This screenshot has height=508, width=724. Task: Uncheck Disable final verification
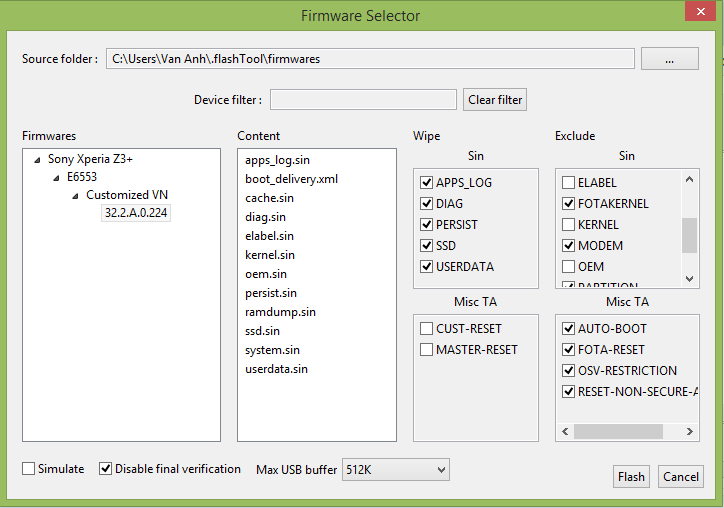pos(106,469)
